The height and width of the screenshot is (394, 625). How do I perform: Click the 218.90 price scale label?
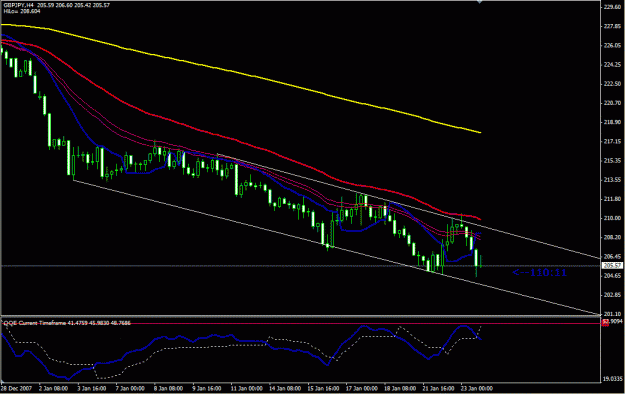[x=612, y=122]
